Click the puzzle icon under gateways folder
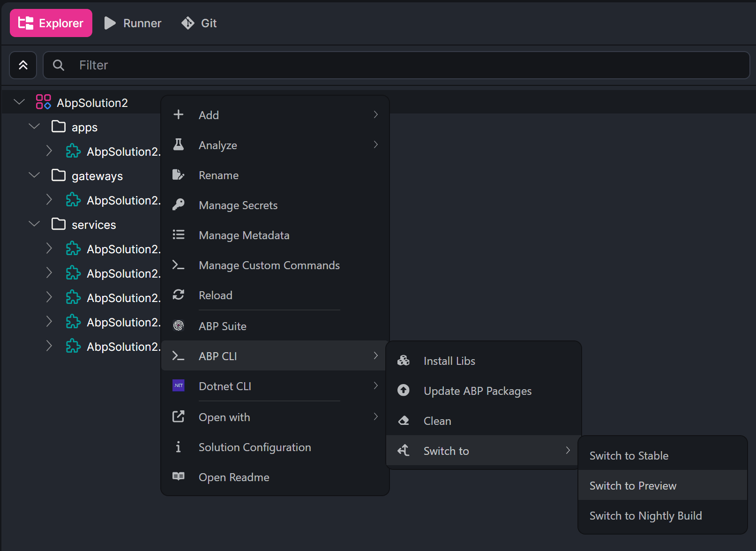The image size is (756, 551). point(74,200)
